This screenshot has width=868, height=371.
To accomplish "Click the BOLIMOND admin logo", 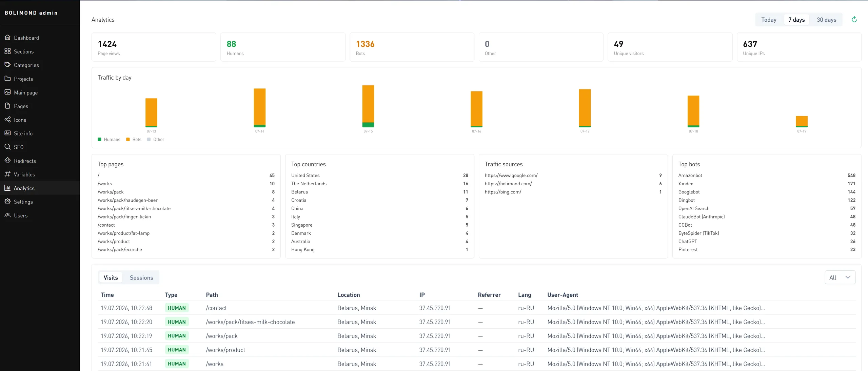I will tap(31, 13).
